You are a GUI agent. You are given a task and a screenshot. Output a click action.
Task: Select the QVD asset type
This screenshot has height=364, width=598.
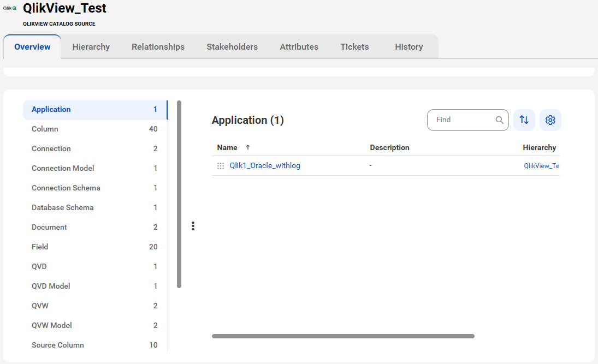[94, 266]
